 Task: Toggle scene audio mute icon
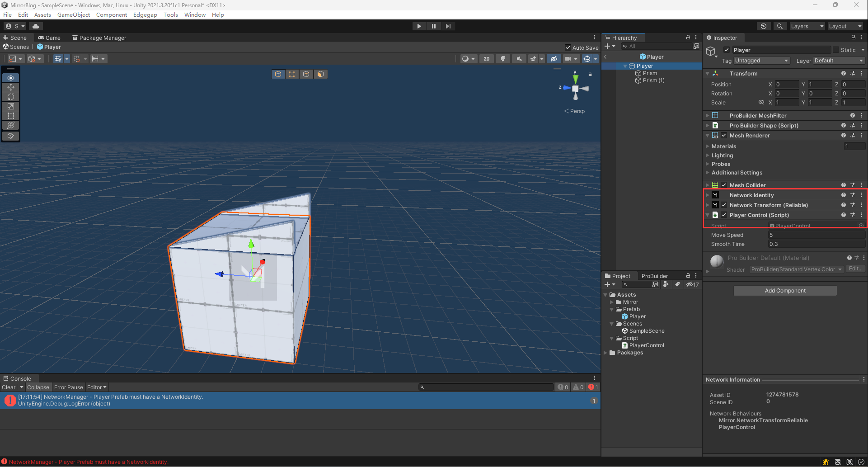(x=519, y=59)
